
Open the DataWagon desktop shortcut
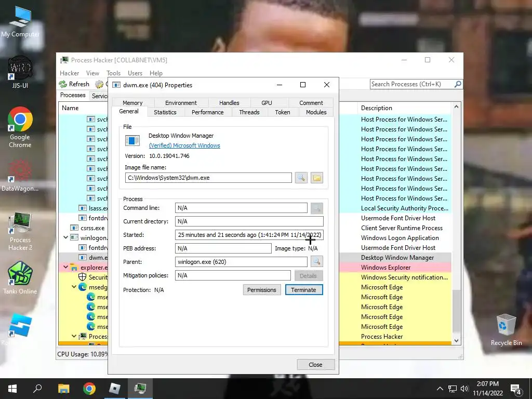20,177
